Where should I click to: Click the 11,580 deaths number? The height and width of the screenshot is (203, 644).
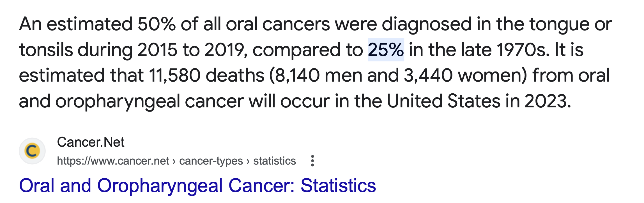click(x=175, y=76)
